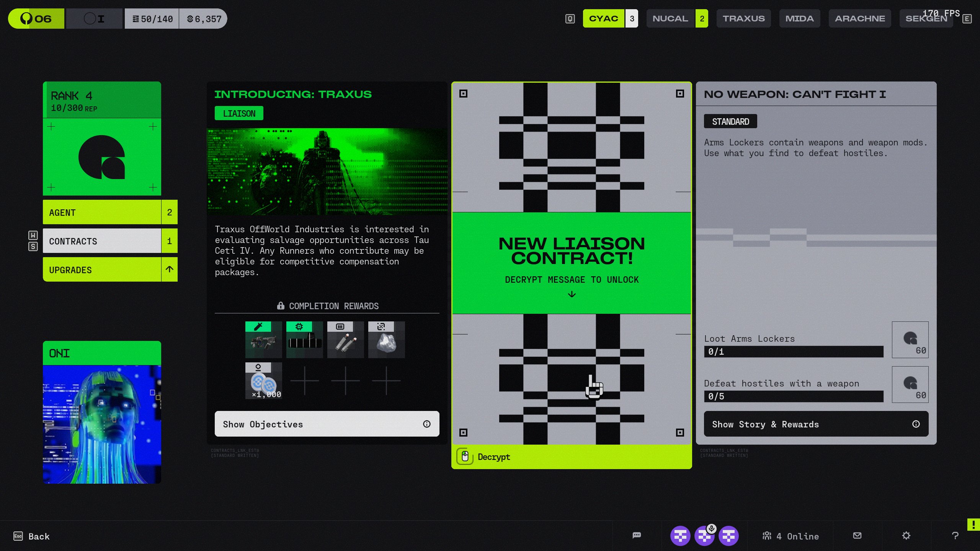Click the yellow exclamation alert icon
Screen dimensions: 980x551
click(973, 524)
